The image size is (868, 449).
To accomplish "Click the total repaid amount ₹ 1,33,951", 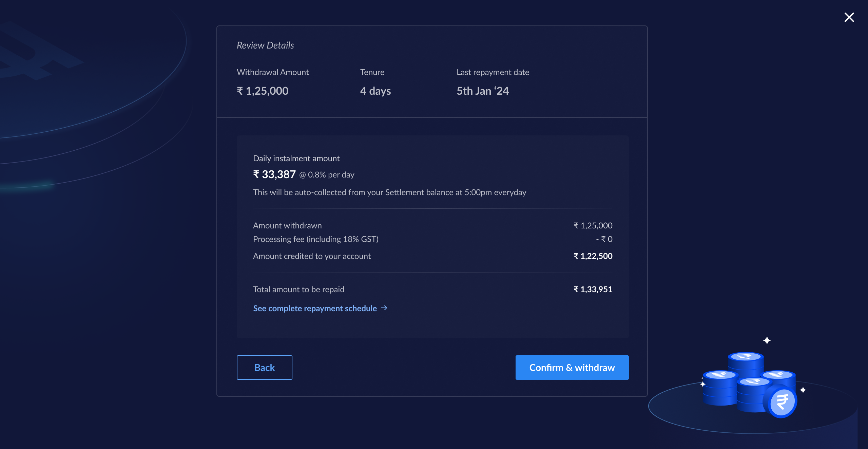I will (593, 289).
